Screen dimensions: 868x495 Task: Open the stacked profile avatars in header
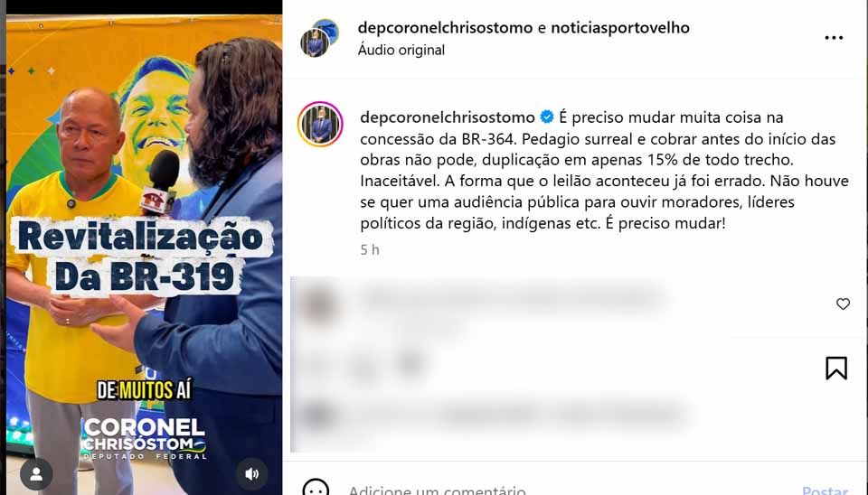point(319,38)
